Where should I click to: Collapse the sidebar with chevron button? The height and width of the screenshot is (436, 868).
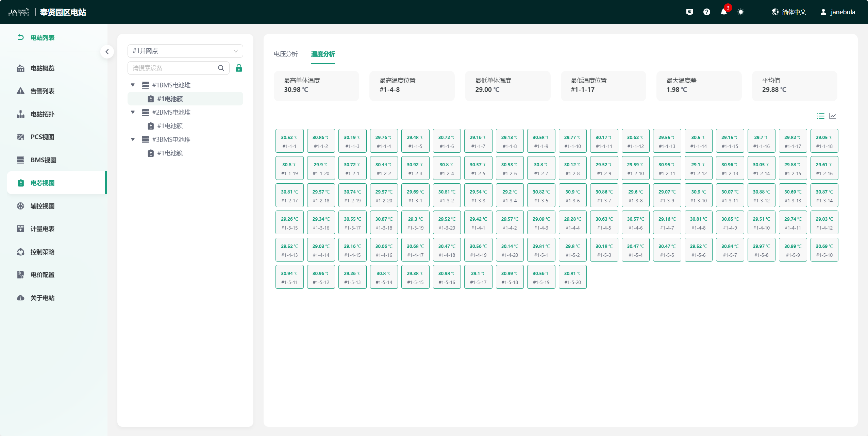pos(107,52)
